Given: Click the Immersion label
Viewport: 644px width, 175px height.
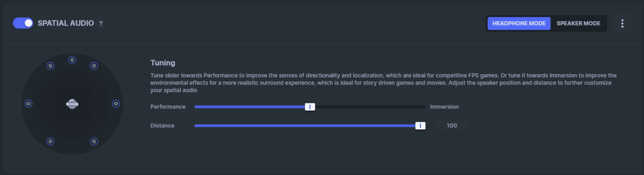Looking at the screenshot, I should (x=444, y=107).
